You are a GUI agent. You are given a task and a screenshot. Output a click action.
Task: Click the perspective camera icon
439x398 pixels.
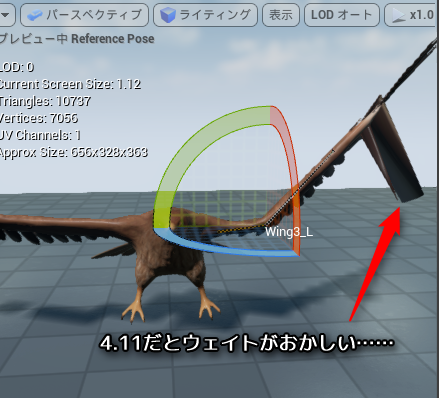click(x=35, y=15)
